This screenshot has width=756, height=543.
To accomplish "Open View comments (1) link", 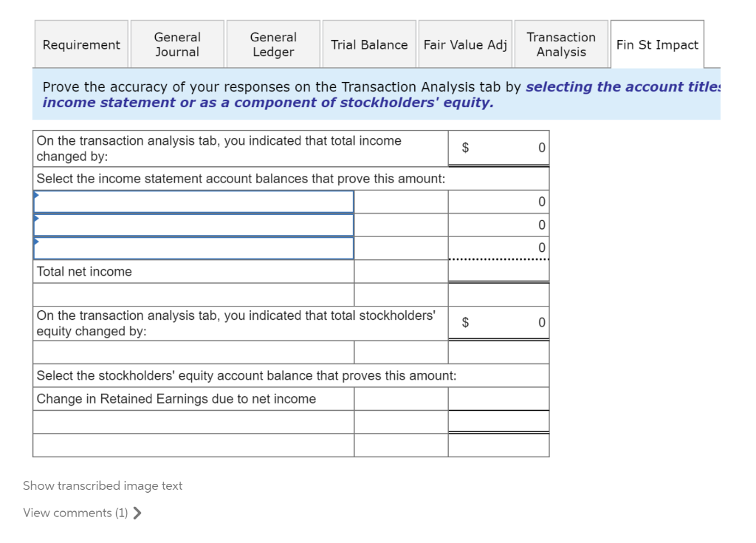I will 75,513.
